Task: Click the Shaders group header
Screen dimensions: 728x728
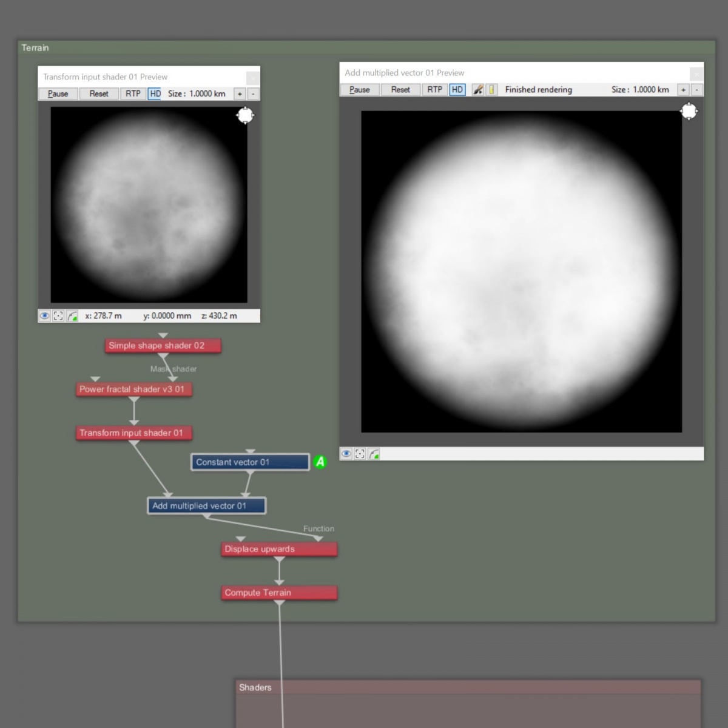Action: 467,687
